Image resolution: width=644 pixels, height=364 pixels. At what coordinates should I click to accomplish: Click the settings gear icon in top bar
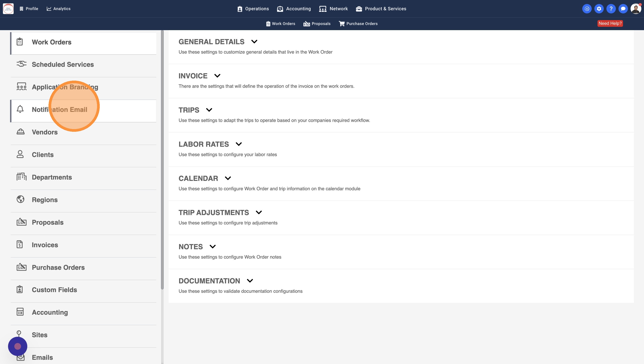tap(599, 9)
